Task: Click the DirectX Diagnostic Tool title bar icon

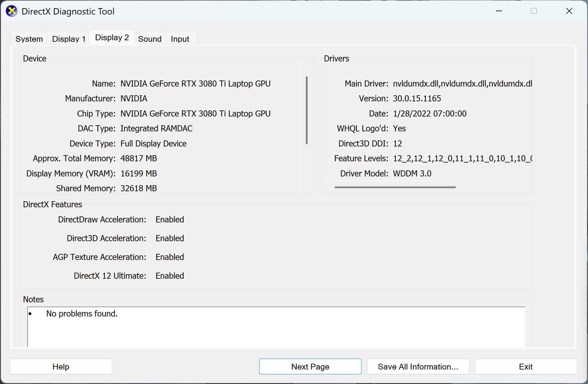Action: coord(12,11)
